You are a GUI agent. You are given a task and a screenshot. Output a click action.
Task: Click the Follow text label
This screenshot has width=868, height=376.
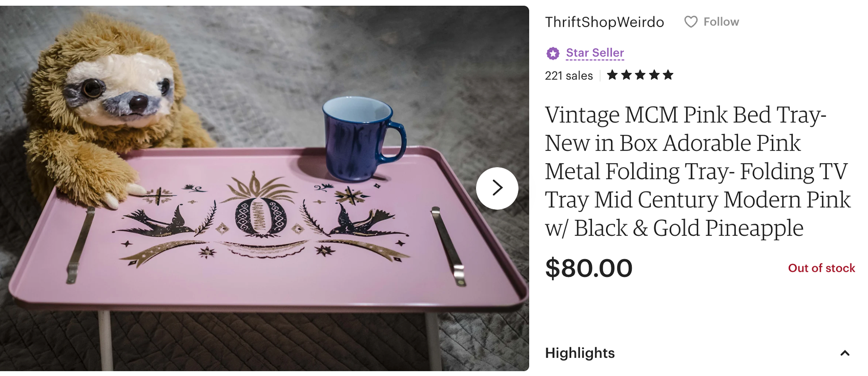point(721,22)
